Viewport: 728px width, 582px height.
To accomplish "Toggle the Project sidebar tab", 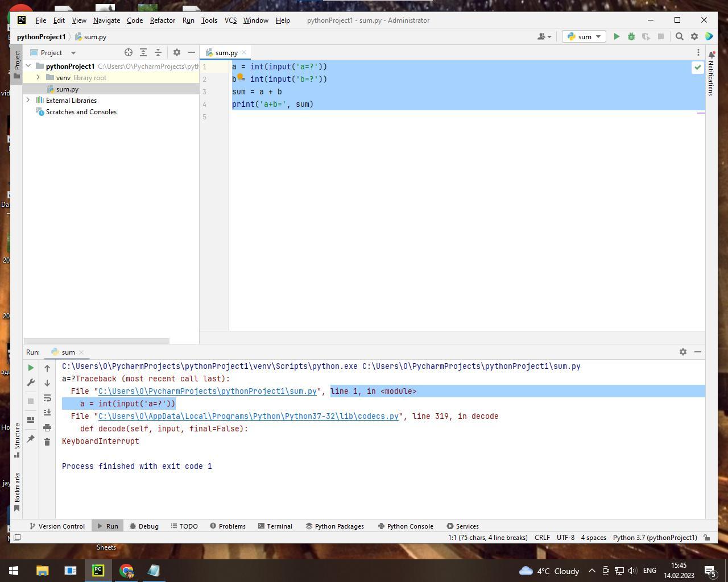I will [x=17, y=64].
